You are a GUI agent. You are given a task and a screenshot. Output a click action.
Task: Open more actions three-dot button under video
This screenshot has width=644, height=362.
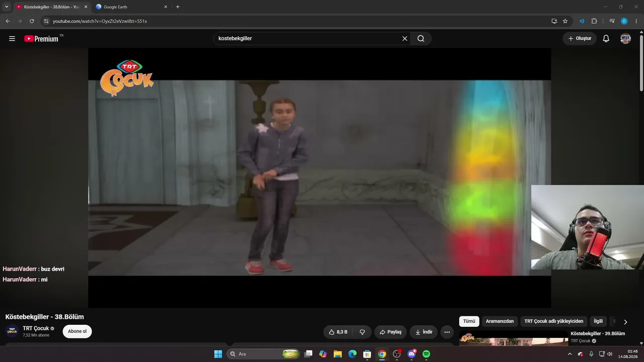tap(447, 332)
